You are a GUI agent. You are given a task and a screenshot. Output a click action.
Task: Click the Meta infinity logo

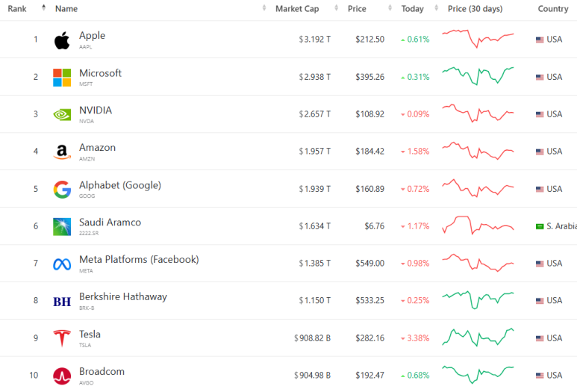point(62,264)
